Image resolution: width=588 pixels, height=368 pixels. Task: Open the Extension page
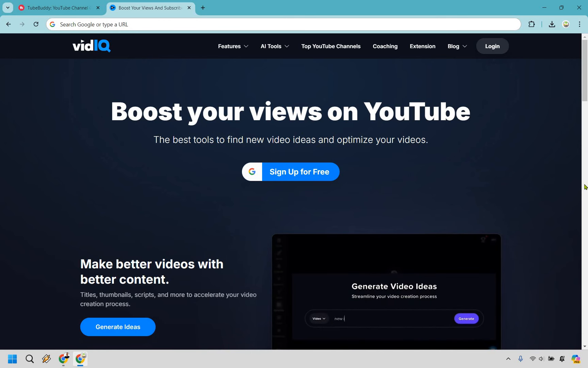pos(422,46)
